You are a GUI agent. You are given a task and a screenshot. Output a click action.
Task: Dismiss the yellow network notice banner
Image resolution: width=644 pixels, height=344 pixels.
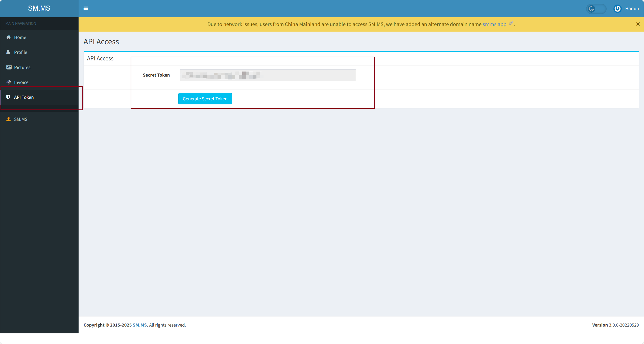(638, 24)
